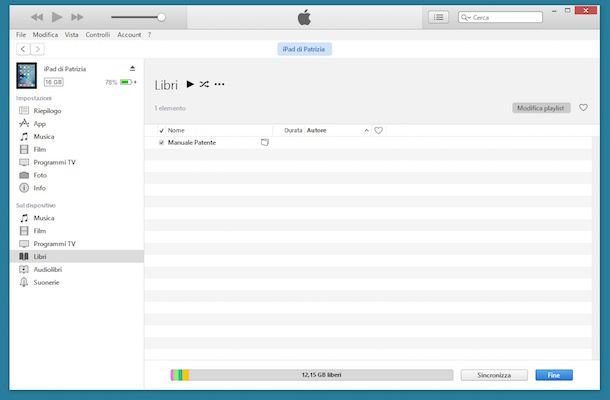610x400 pixels.
Task: Uncheck the Manuale Patente checkbox
Action: pos(161,143)
